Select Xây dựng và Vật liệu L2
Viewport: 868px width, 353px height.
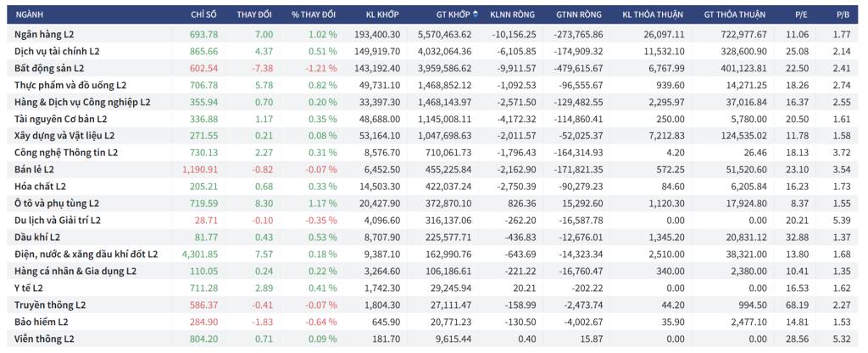tap(64, 136)
